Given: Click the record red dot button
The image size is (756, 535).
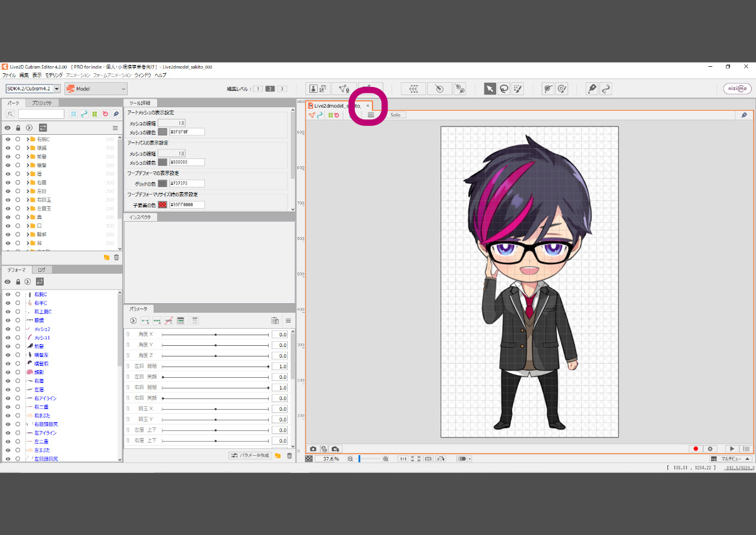Looking at the screenshot, I should [696, 449].
